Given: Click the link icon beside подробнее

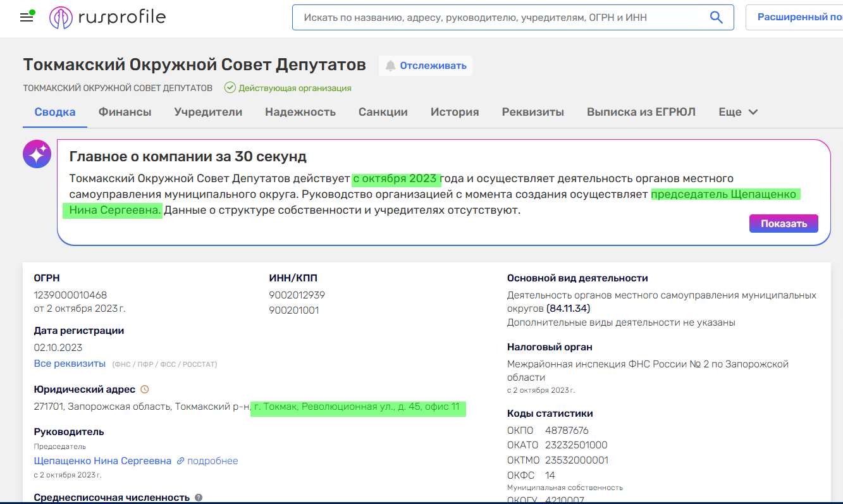Looking at the screenshot, I should (x=182, y=460).
